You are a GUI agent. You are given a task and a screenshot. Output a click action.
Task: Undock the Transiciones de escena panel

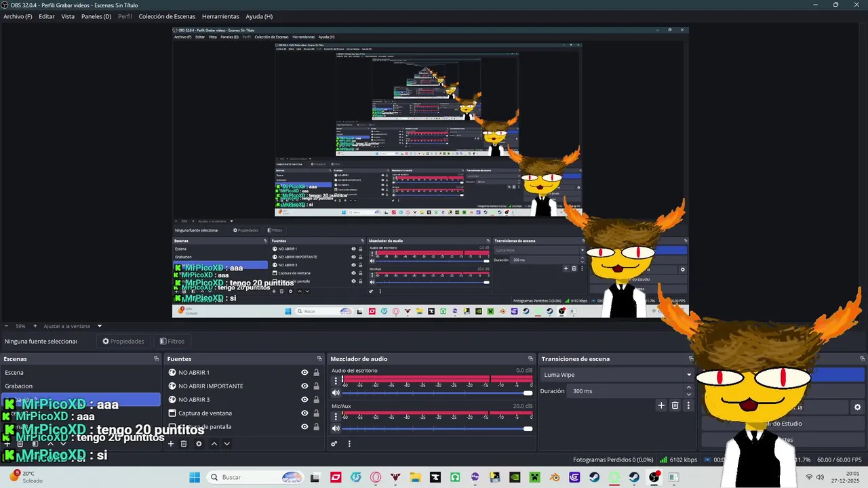click(x=691, y=359)
